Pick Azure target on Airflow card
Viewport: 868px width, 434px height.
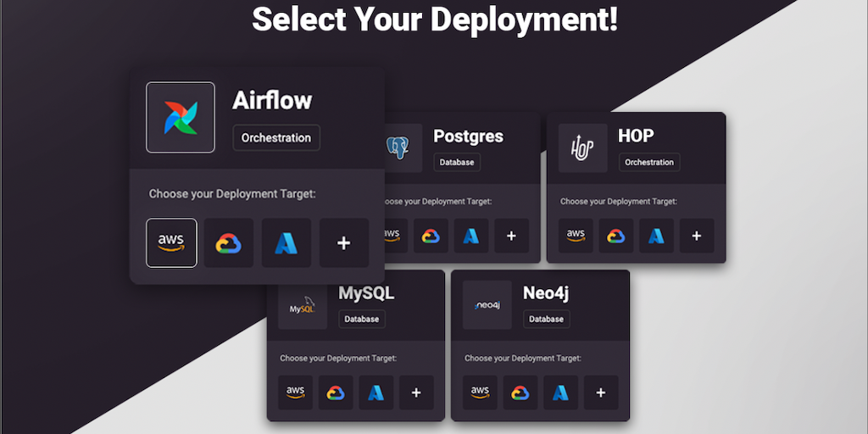tap(287, 243)
